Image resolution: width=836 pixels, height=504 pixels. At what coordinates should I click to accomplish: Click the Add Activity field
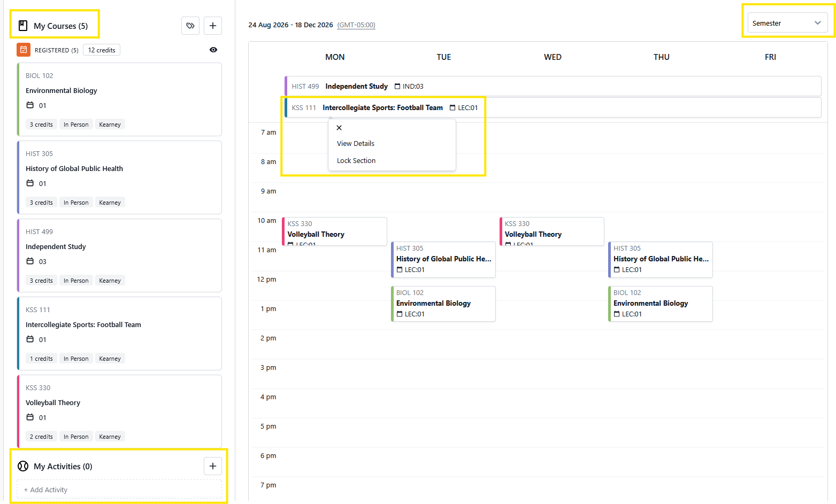[119, 490]
